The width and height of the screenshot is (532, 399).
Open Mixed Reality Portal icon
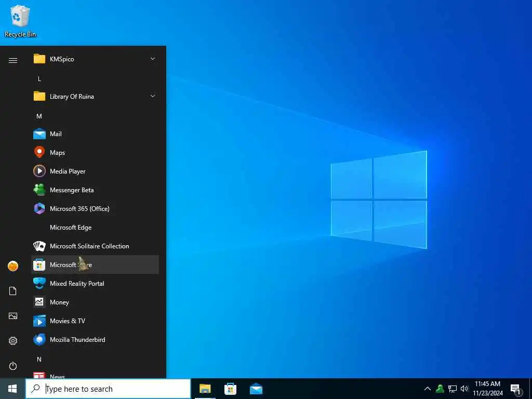pyautogui.click(x=39, y=283)
